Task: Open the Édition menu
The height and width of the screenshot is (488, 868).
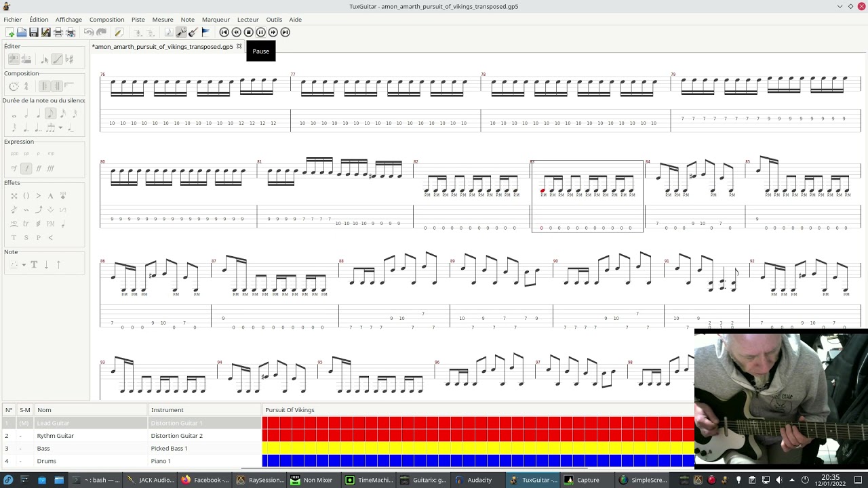Action: [39, 20]
